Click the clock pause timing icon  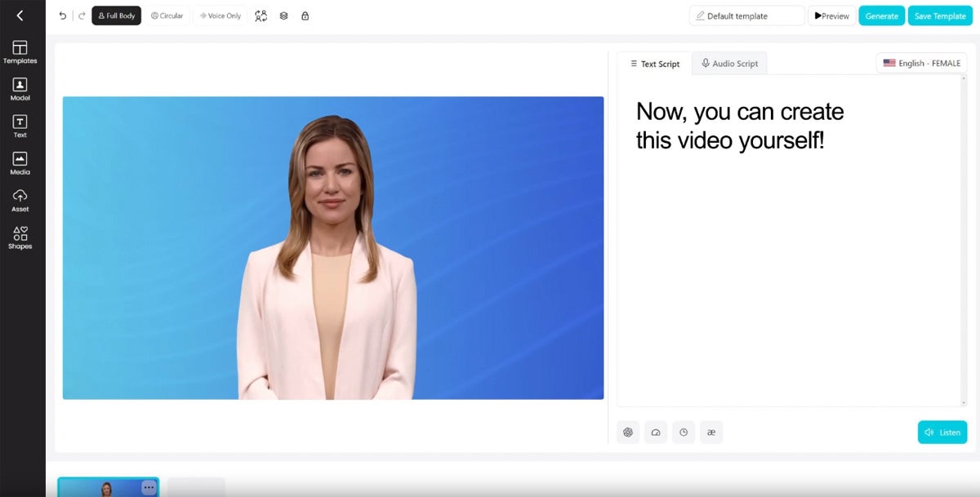pos(684,433)
